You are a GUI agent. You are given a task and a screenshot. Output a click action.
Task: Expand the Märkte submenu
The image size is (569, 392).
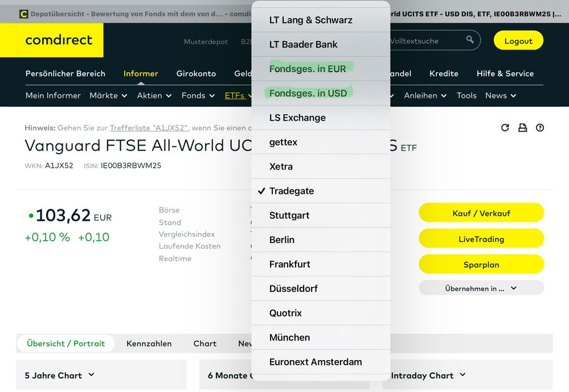[x=108, y=96]
